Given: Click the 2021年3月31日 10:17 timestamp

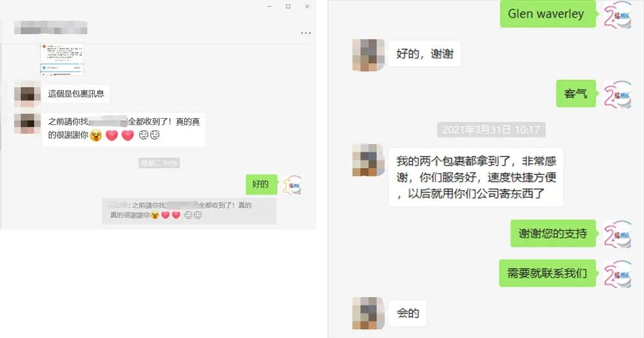Looking at the screenshot, I should point(491,130).
